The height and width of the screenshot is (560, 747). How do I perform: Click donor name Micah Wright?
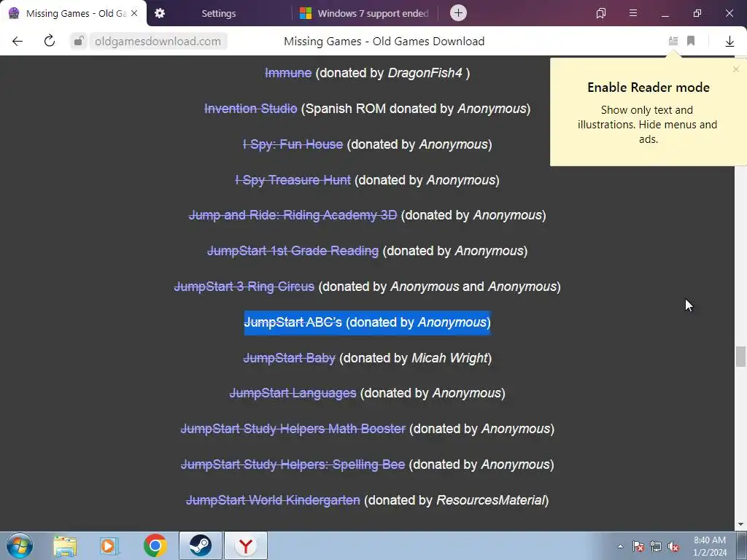coord(449,358)
